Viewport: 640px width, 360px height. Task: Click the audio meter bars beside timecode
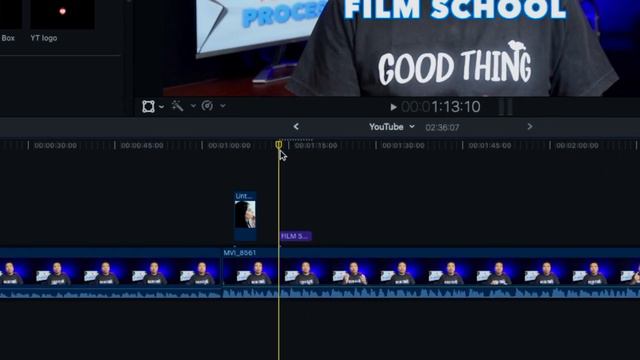[505, 107]
